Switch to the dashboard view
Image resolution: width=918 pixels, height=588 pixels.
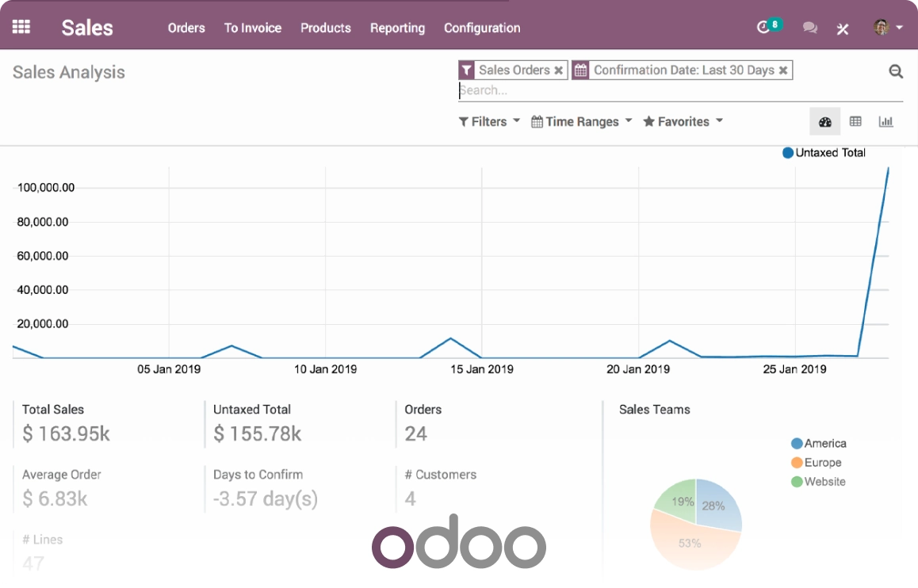[825, 122]
